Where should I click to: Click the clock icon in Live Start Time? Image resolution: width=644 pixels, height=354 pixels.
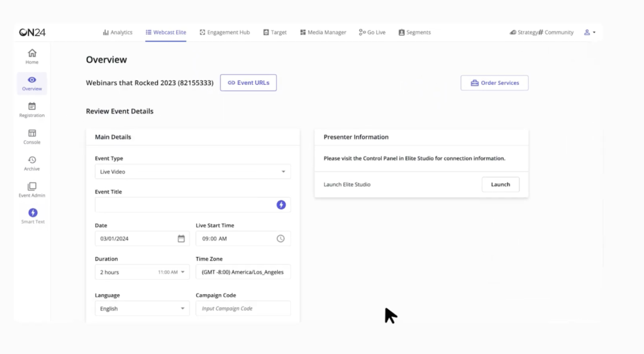tap(280, 238)
